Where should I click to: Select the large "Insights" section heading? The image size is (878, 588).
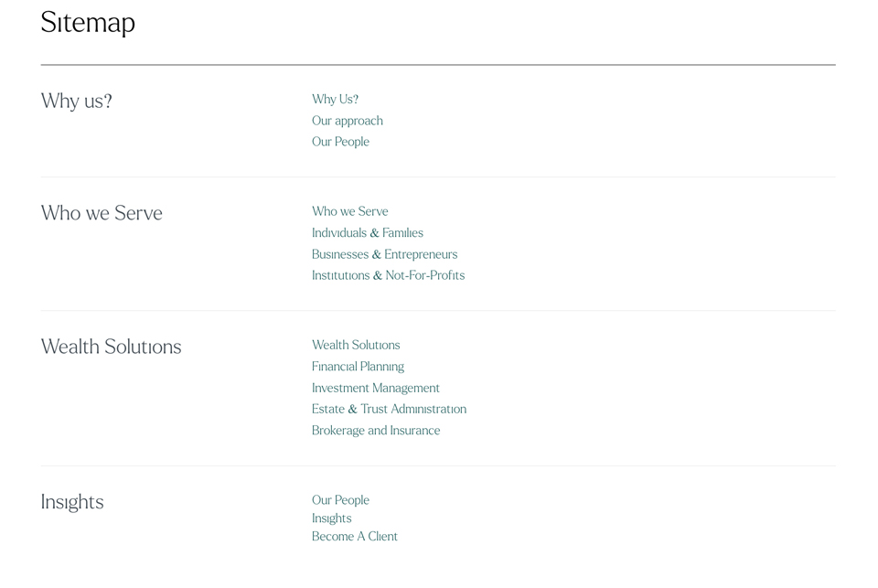point(72,502)
